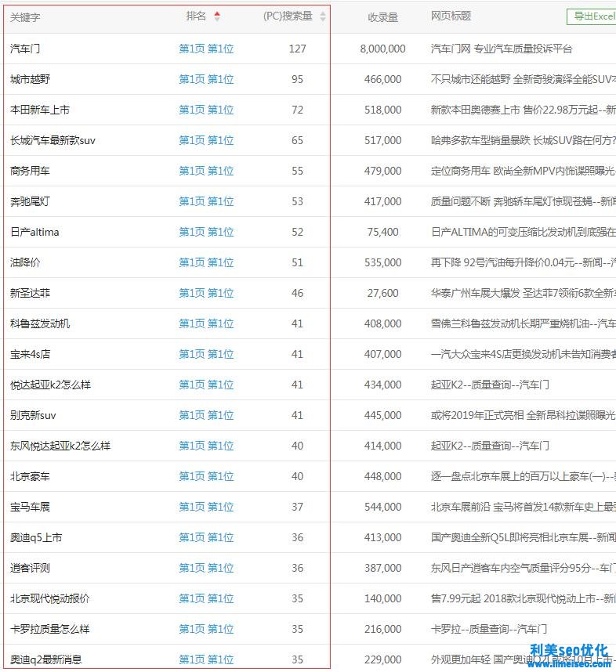Screen dimensions: 616x672
Task: Select keyword 北京豪车
Action: click(30, 476)
